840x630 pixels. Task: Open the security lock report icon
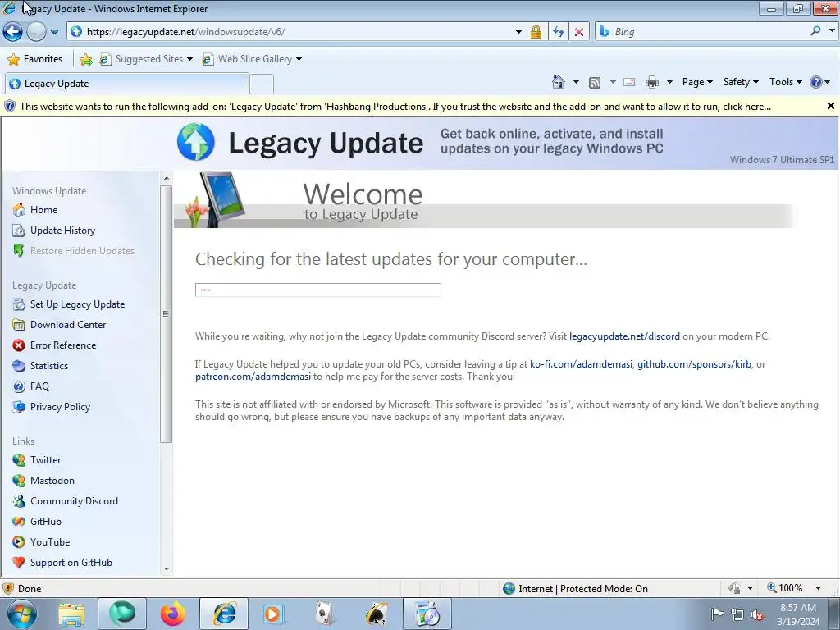(535, 32)
